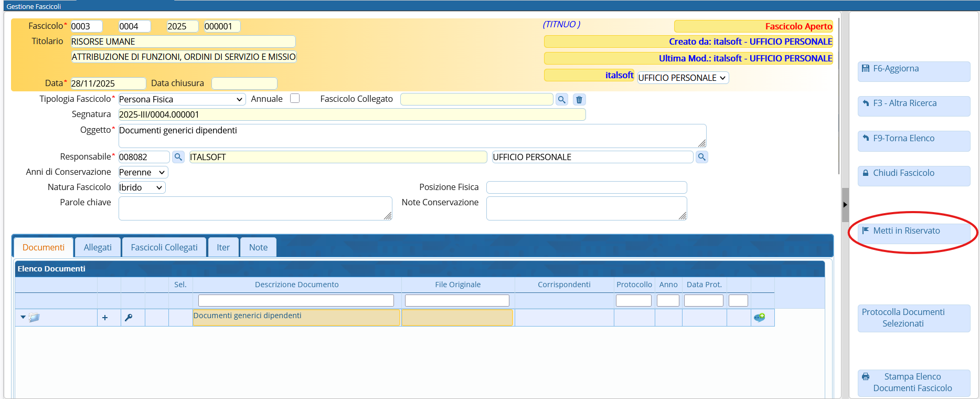The image size is (980, 399).
Task: Click the Metti in Riservato button
Action: pyautogui.click(x=913, y=231)
